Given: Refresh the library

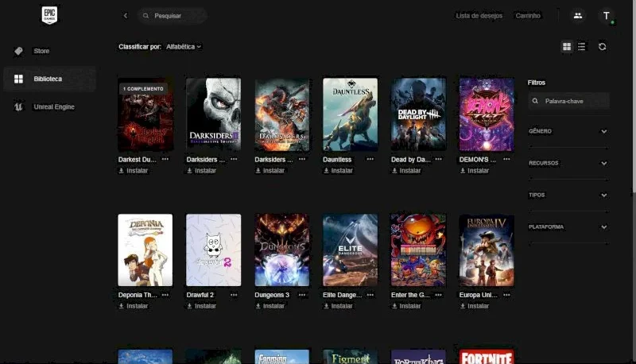Looking at the screenshot, I should [603, 47].
